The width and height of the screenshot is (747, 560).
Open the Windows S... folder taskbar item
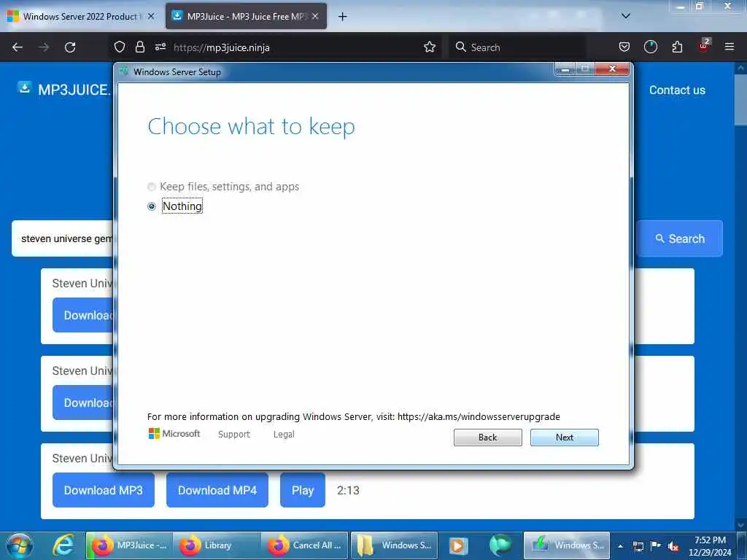tap(394, 545)
